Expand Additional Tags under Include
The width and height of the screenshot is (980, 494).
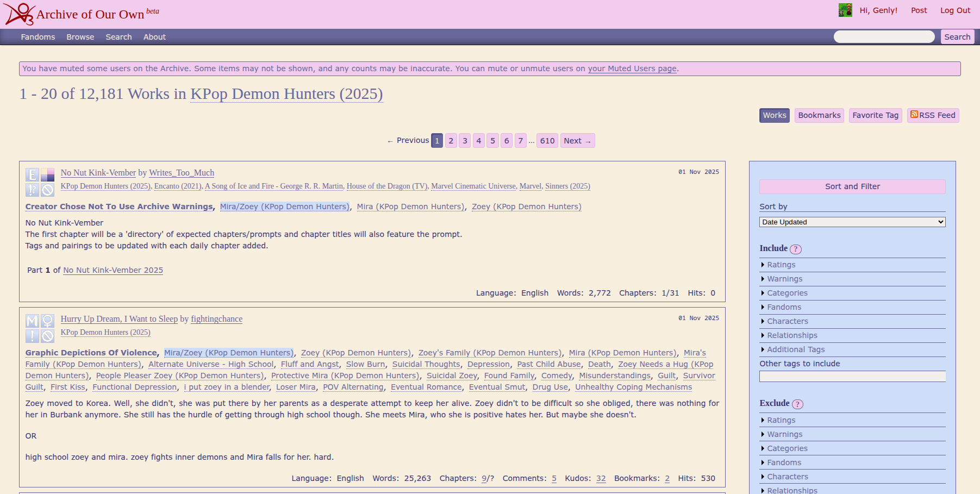[x=795, y=349]
